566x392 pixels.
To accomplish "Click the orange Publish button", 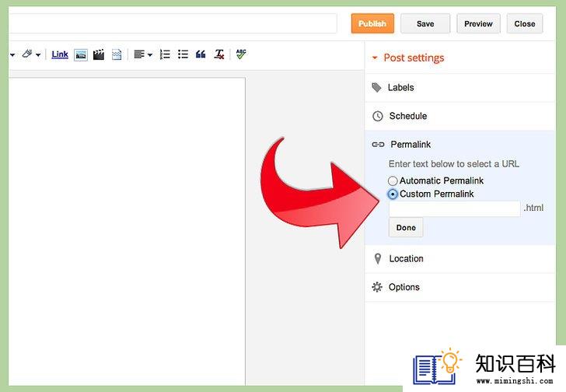I will (372, 24).
